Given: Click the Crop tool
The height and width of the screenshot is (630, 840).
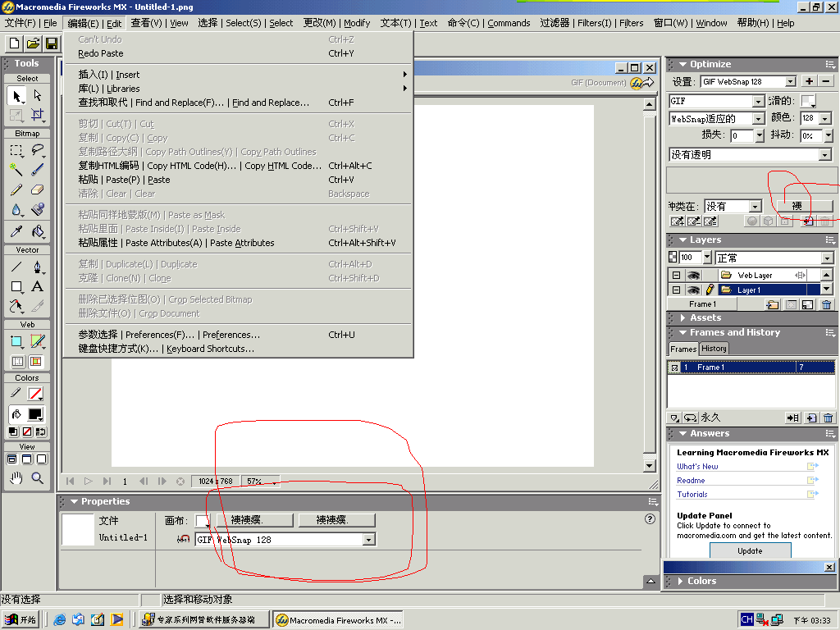Looking at the screenshot, I should [37, 115].
